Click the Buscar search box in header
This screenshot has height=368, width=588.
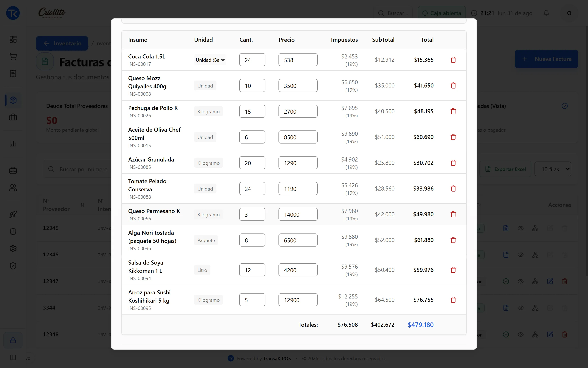click(393, 13)
